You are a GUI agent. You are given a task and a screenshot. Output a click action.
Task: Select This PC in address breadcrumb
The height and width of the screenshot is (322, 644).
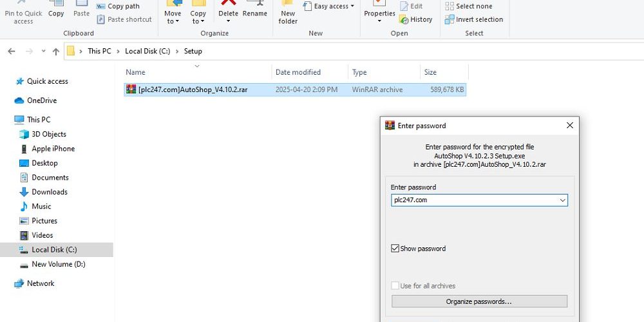click(x=99, y=51)
